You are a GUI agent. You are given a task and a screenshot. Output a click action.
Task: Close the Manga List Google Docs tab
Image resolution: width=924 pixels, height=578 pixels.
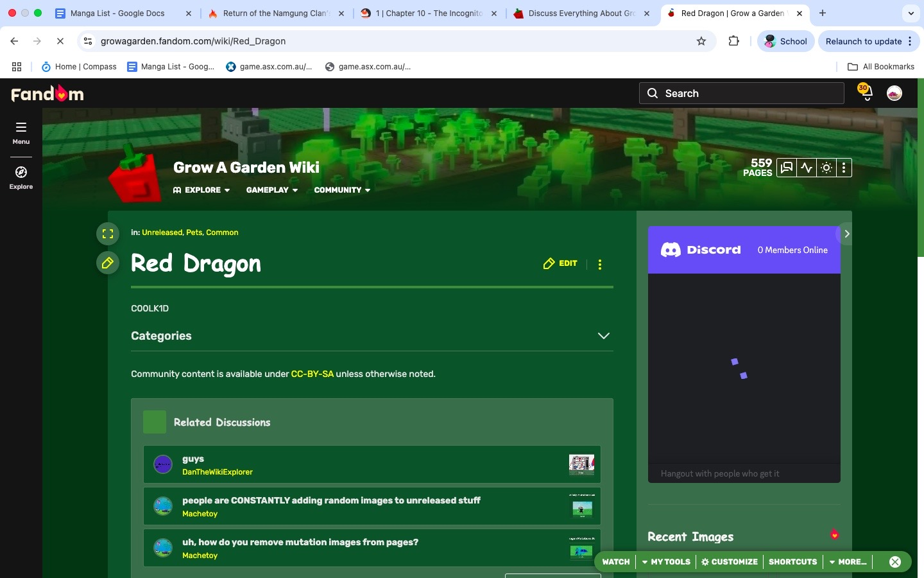189,13
